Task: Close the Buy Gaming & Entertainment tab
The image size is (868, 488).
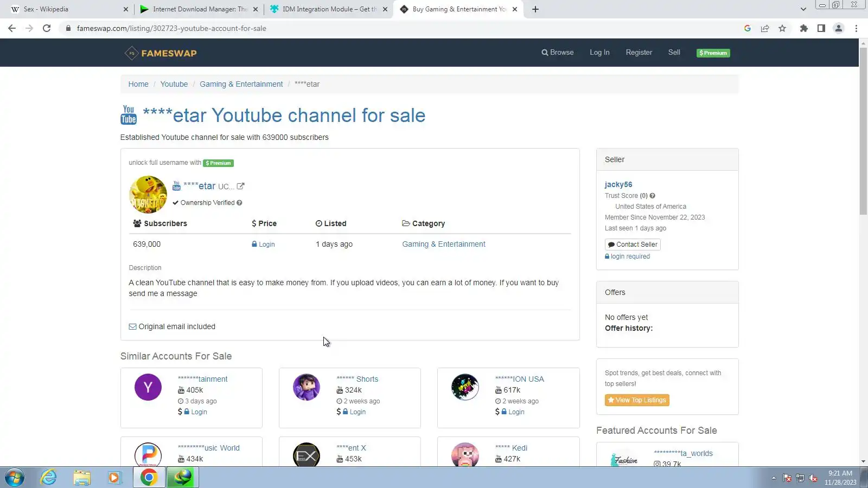Action: click(x=515, y=9)
